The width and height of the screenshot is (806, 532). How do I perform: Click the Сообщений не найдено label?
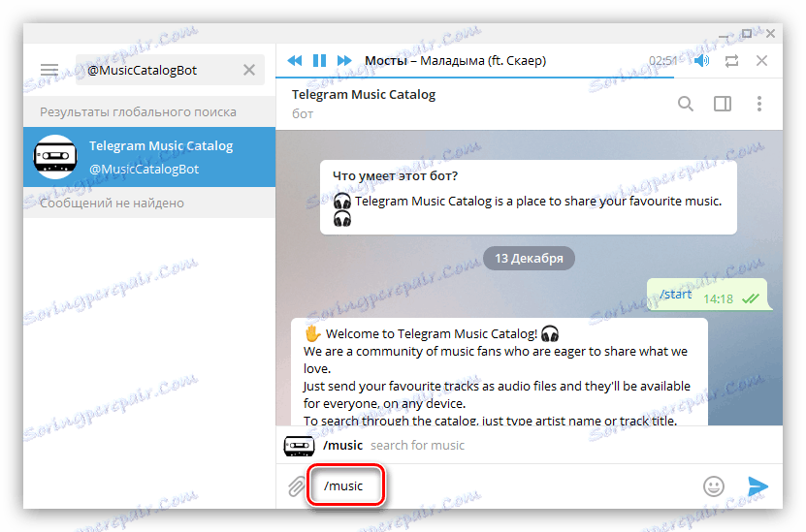(112, 203)
